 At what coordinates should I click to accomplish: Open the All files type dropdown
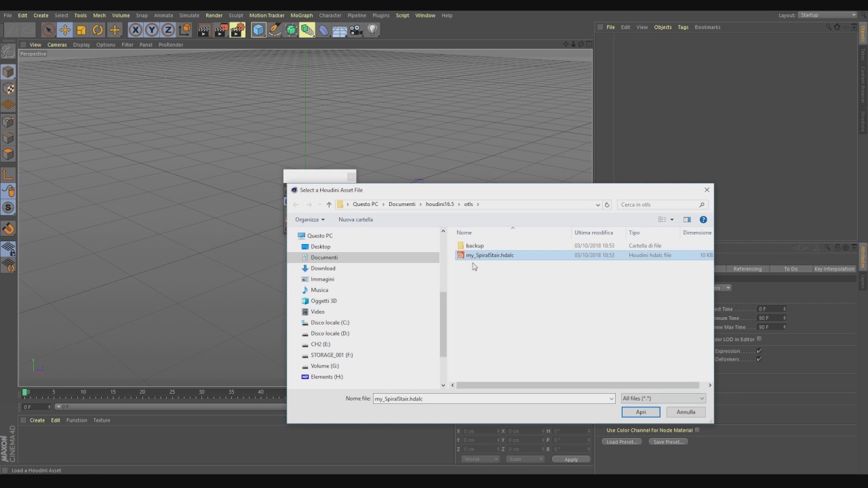[663, 399]
